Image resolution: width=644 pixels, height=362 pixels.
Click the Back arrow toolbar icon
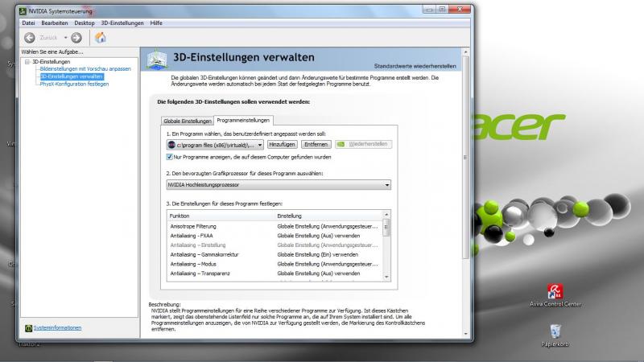pyautogui.click(x=30, y=38)
